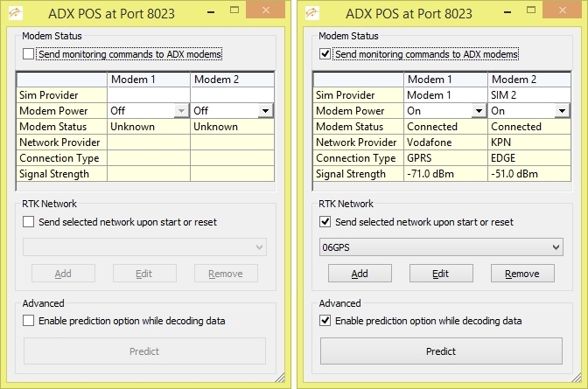Enable the unchecked 'Send monitoring commands to ADX modems' checkbox
This screenshot has width=588, height=389.
tap(29, 54)
